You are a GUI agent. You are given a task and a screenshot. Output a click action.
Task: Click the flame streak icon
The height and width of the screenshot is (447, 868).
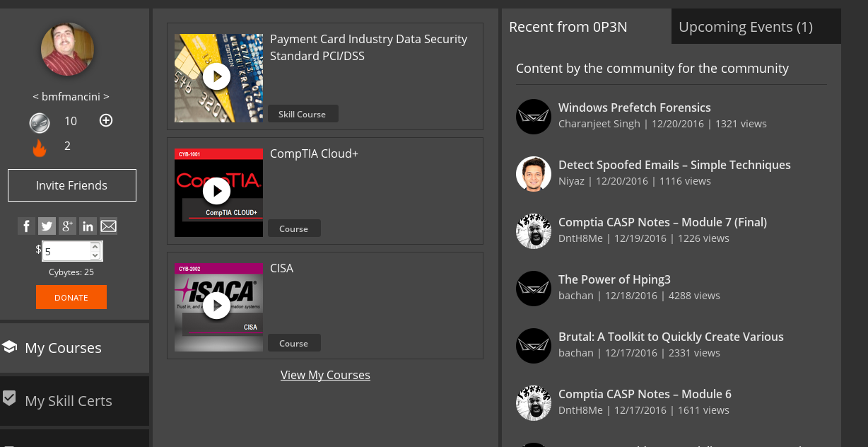point(40,147)
